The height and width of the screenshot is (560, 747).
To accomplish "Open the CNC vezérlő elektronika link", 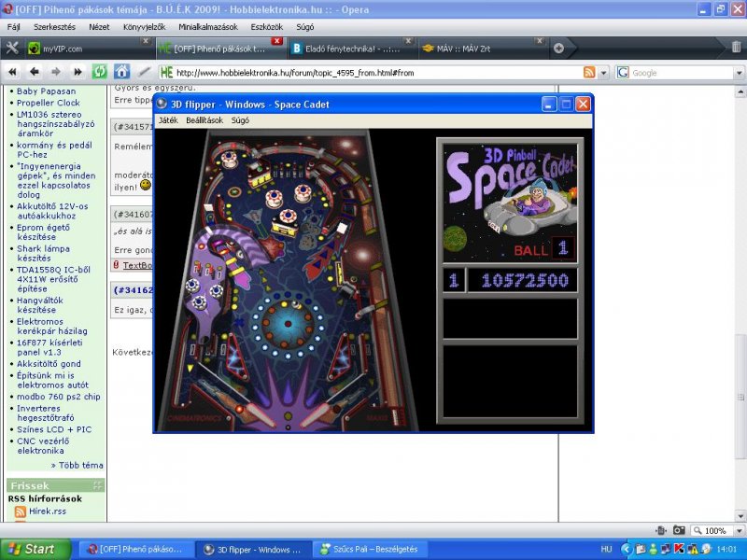I will pos(43,446).
